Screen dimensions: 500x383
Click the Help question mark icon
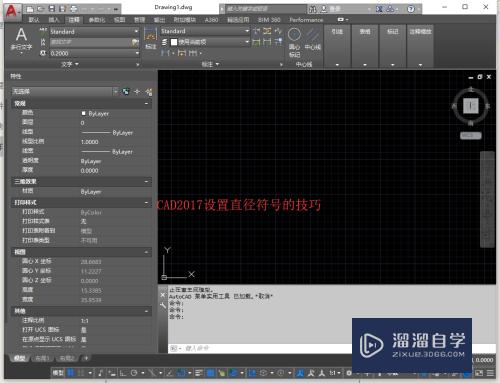pyautogui.click(x=411, y=9)
